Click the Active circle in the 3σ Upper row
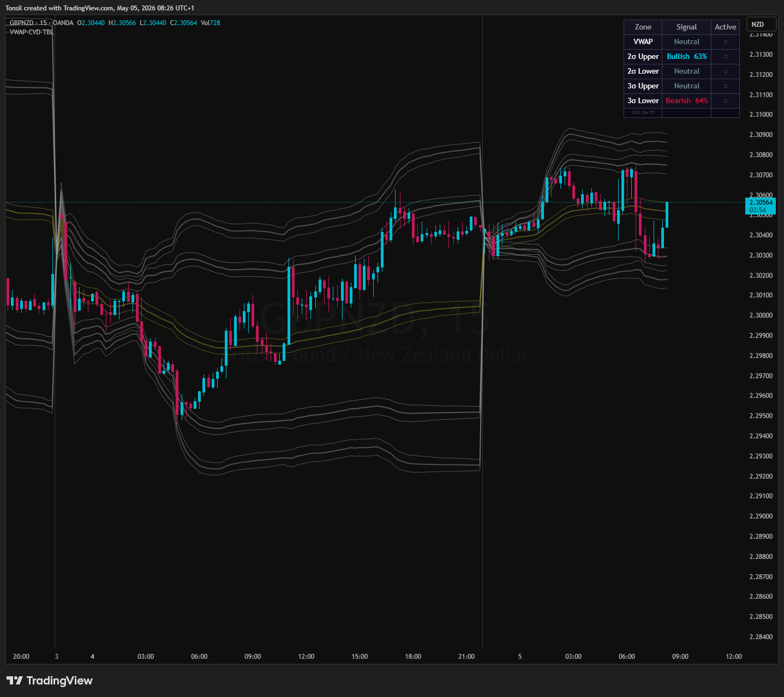This screenshot has height=697, width=784. 725,86
